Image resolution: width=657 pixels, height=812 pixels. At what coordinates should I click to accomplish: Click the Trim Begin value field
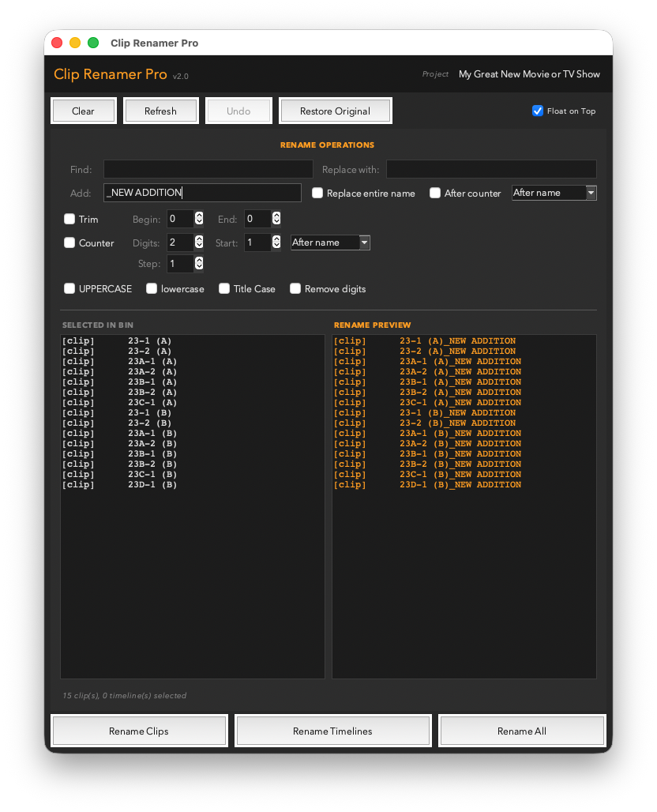(x=181, y=219)
